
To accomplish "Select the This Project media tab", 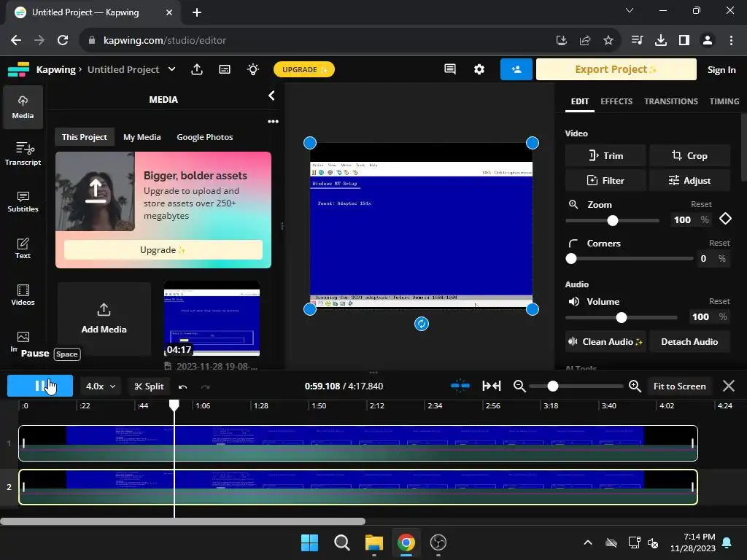I will (x=85, y=137).
